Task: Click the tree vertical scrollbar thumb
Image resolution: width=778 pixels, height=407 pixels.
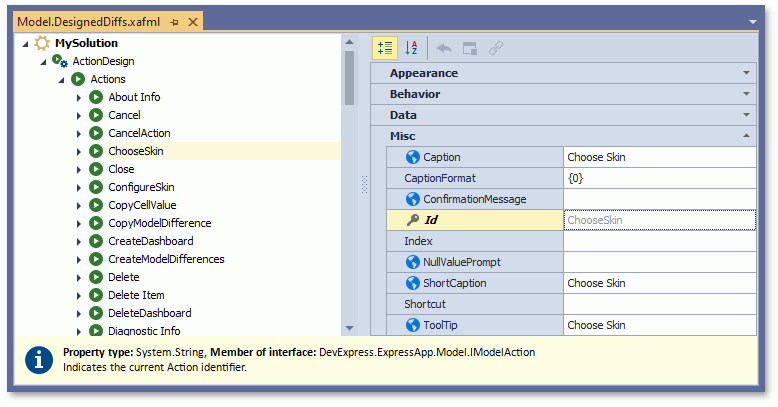Action: click(x=349, y=78)
